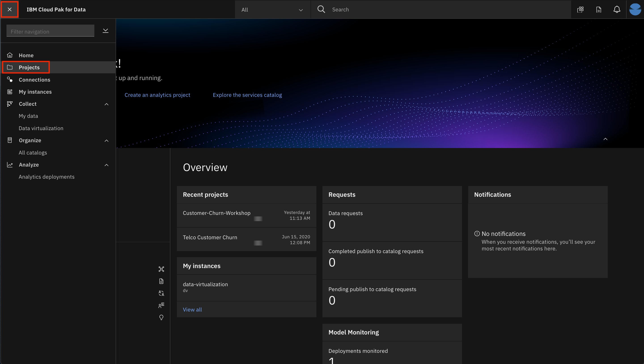Focus the Filter navigation input field
The image size is (644, 364).
point(50,31)
